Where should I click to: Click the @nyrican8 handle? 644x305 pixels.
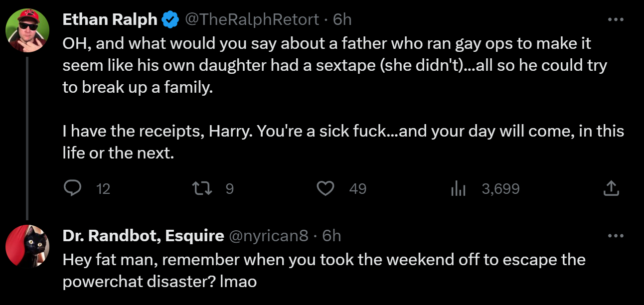(x=268, y=235)
